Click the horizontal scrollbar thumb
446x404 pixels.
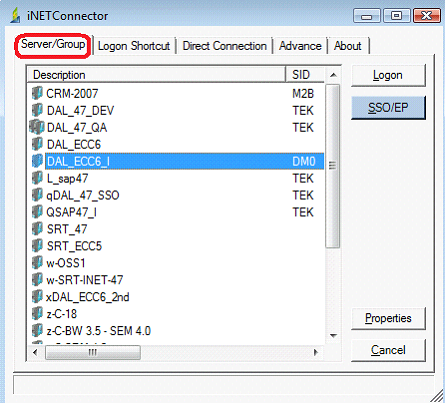click(x=93, y=352)
